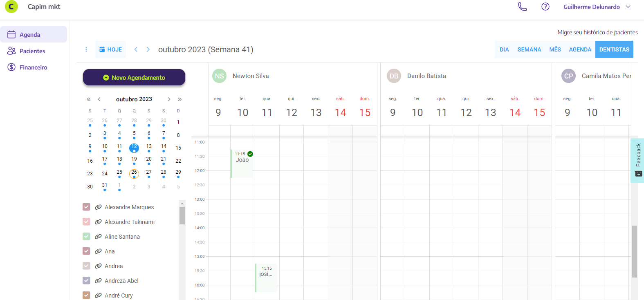Click the NS avatar for Newton Silva

pos(220,76)
